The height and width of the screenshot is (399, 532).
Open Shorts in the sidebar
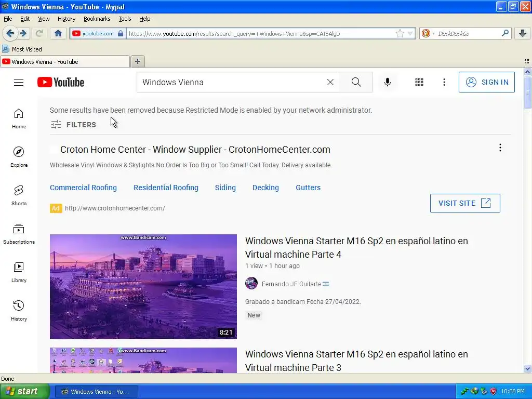point(19,195)
